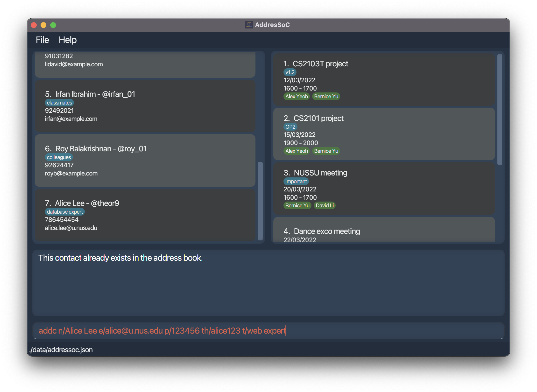This screenshot has width=537, height=392.
Task: Click the ./data/addressoc.json status bar path
Action: [x=61, y=350]
